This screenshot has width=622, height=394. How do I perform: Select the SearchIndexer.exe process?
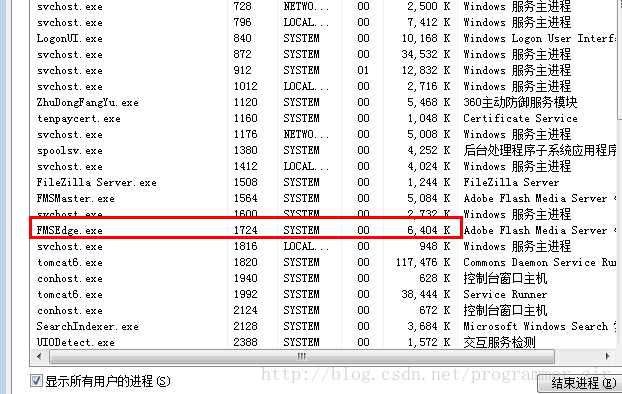pos(88,327)
